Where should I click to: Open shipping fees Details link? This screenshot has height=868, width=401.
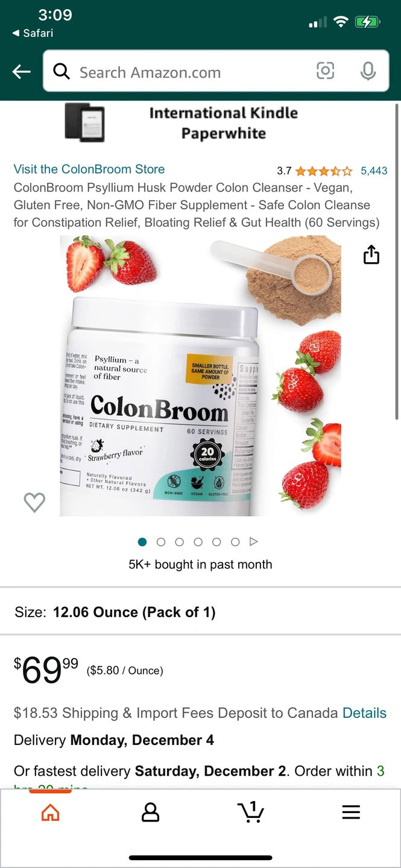[x=364, y=713]
